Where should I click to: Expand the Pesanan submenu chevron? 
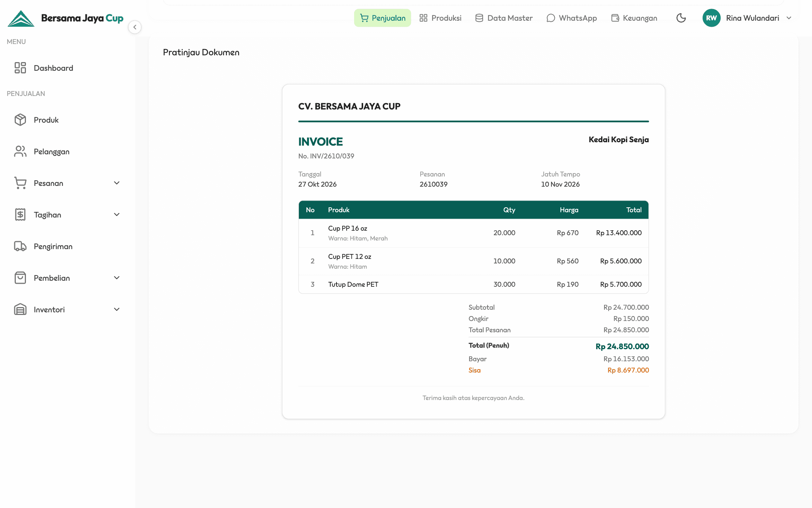pos(117,183)
